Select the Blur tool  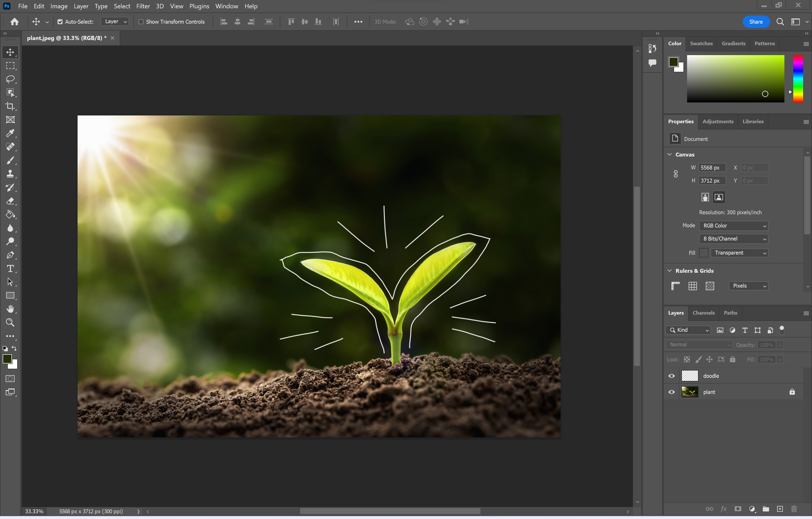coord(10,228)
